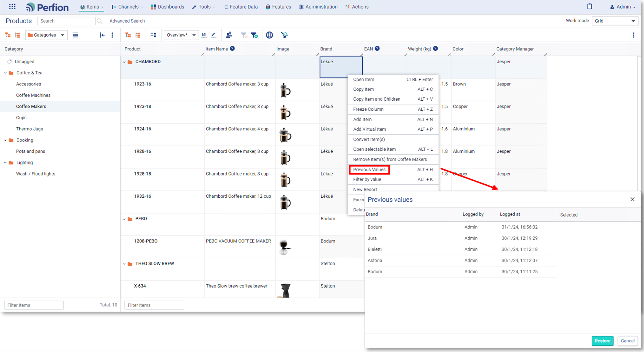
Task: Open the Actions menu item
Action: click(357, 7)
